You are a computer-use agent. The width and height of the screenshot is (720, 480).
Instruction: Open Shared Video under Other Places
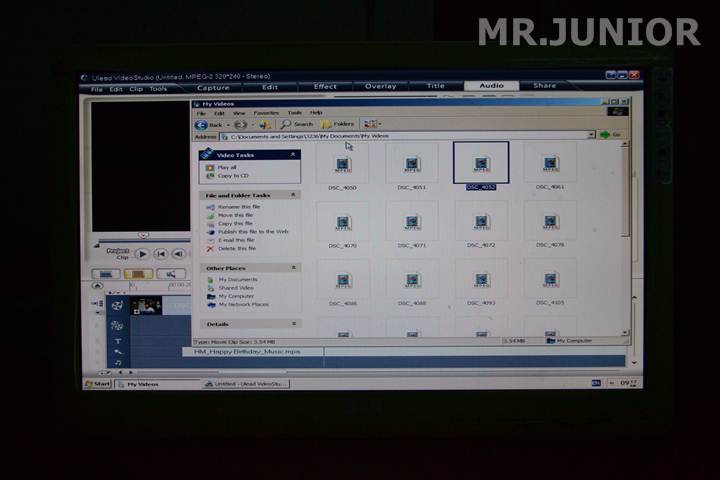click(236, 288)
